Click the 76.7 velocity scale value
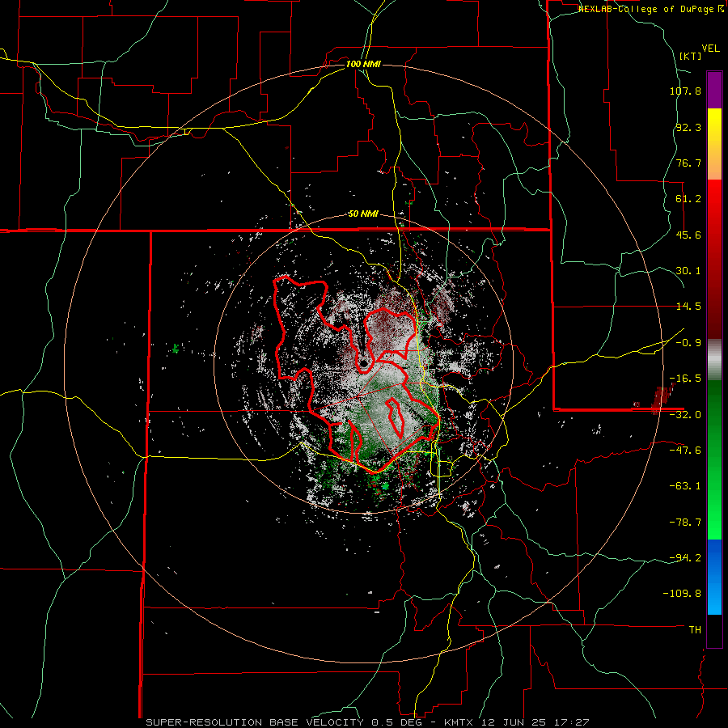Image resolution: width=728 pixels, height=728 pixels. pos(688,163)
